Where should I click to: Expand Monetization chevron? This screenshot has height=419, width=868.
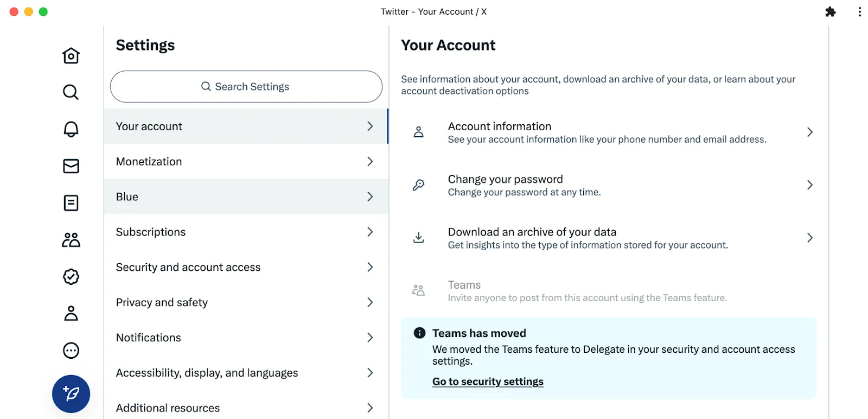(370, 161)
